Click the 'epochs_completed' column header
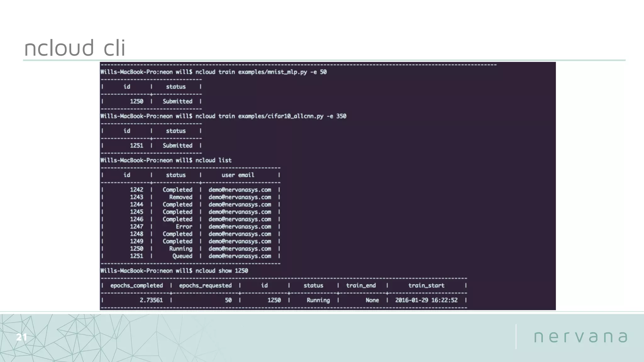The height and width of the screenshot is (362, 644). point(136,286)
